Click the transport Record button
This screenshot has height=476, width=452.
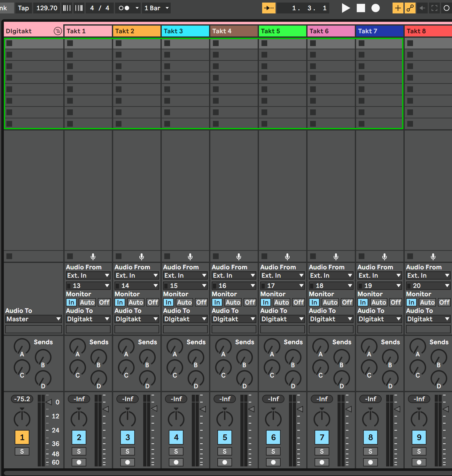(x=376, y=8)
